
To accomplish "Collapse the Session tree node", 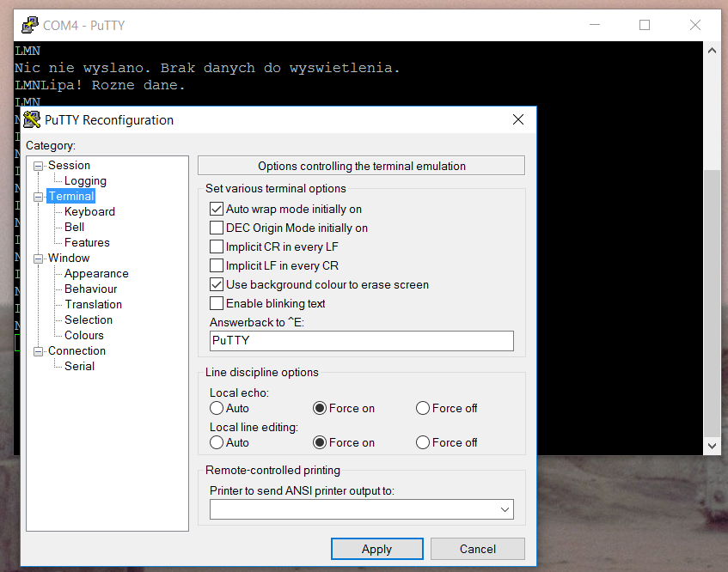I will 38,166.
